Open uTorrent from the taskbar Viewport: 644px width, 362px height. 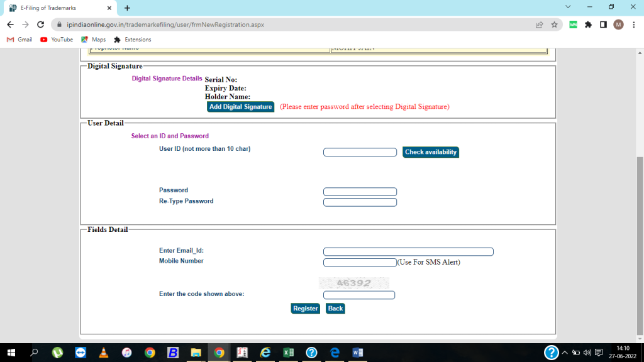pos(57,353)
